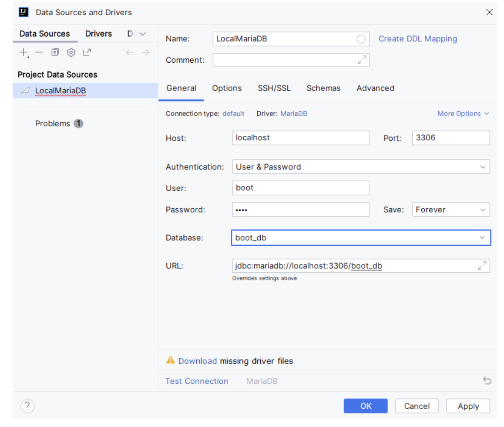Open the Advanced tab

click(376, 88)
